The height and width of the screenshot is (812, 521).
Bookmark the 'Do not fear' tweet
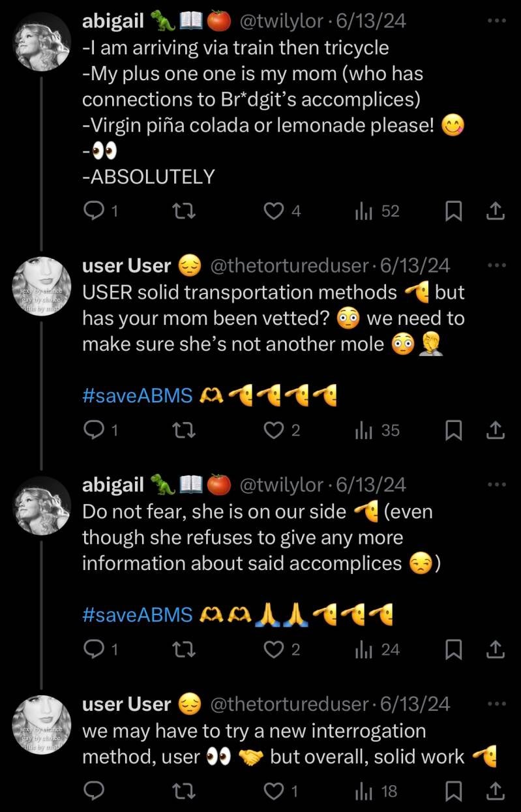[x=454, y=649]
